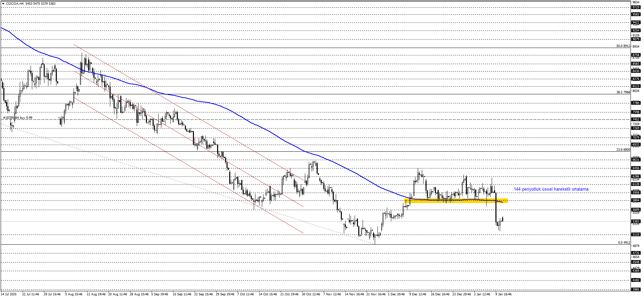
Task: Click the 144 periyotluk üssel hareketli ortalama text
Action: coord(551,189)
